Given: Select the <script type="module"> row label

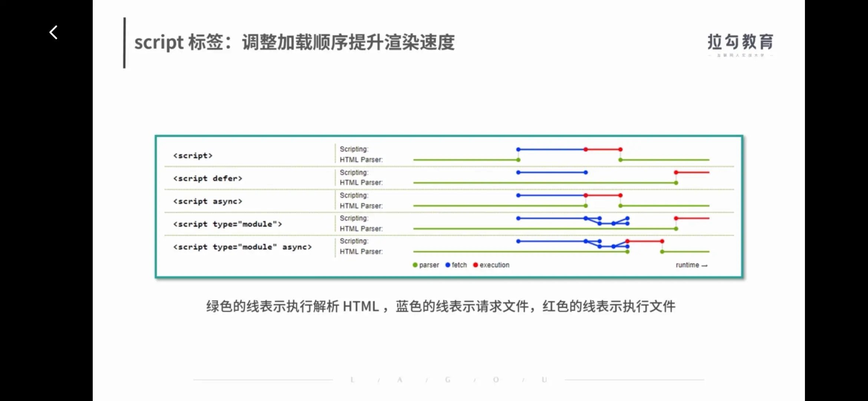Looking at the screenshot, I should (x=228, y=224).
